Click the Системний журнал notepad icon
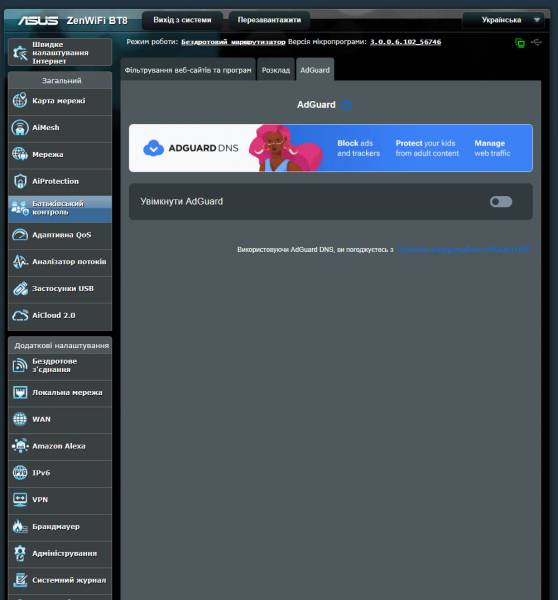This screenshot has width=558, height=600. 20,580
